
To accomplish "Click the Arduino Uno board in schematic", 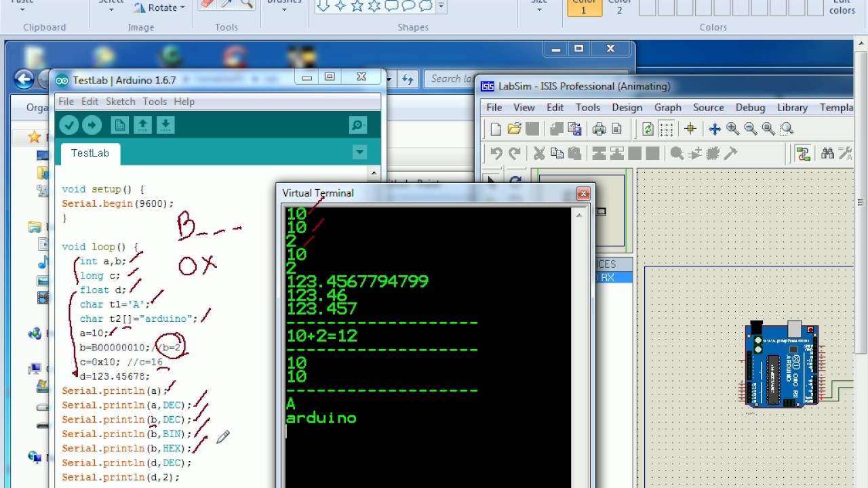I will pos(781,365).
